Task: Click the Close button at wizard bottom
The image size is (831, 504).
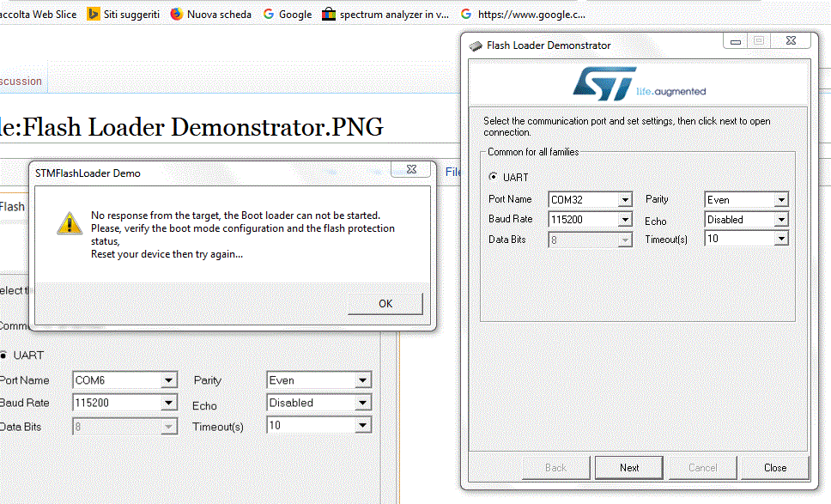Action: point(774,468)
